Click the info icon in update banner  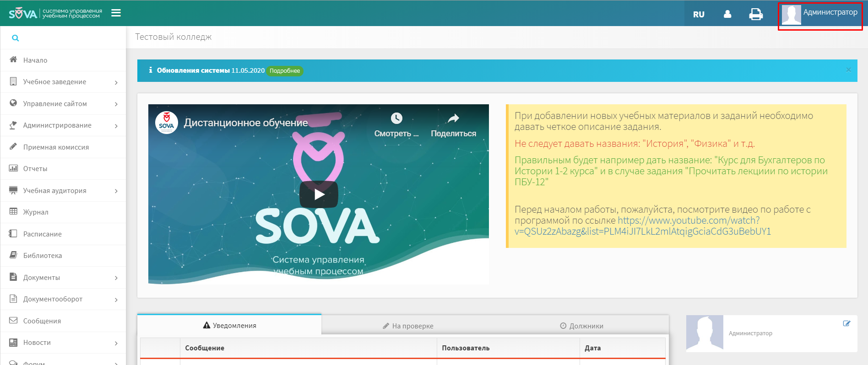pos(150,70)
